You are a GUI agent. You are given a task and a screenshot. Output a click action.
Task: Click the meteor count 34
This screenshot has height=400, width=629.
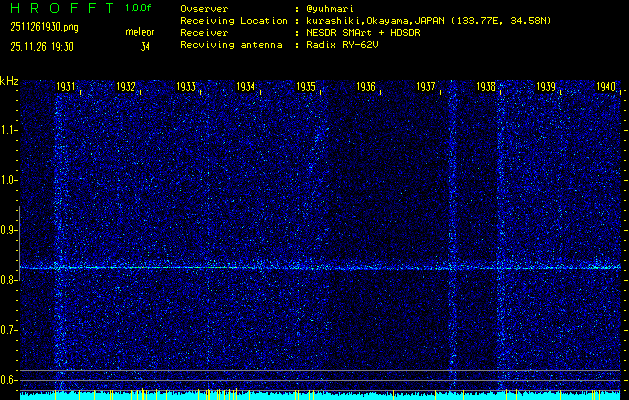pos(145,47)
